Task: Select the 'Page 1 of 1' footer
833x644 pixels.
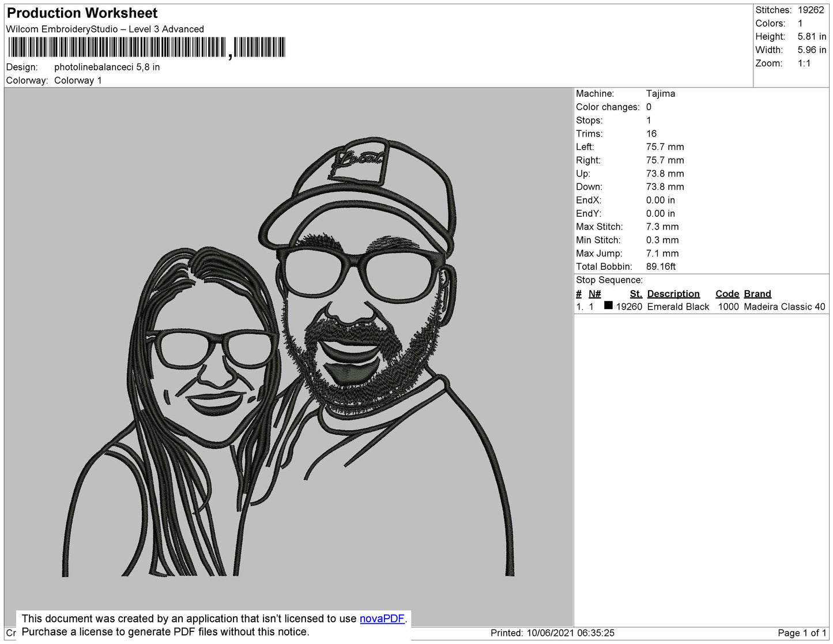Action: point(802,633)
